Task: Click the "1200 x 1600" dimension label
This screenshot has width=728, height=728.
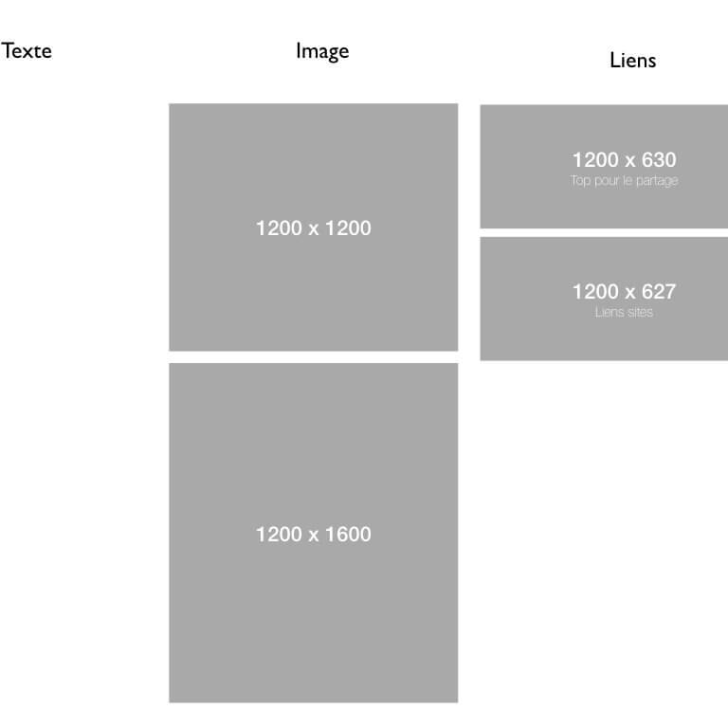Action: 313,535
